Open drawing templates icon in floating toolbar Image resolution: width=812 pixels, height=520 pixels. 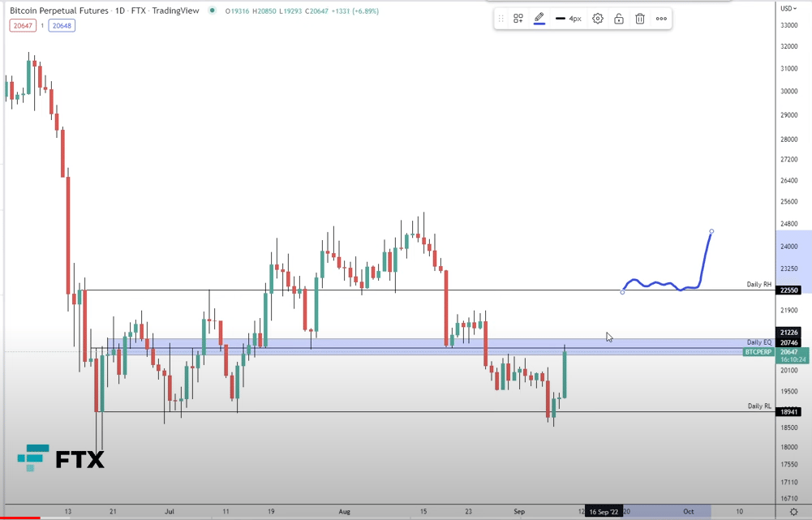tap(518, 19)
